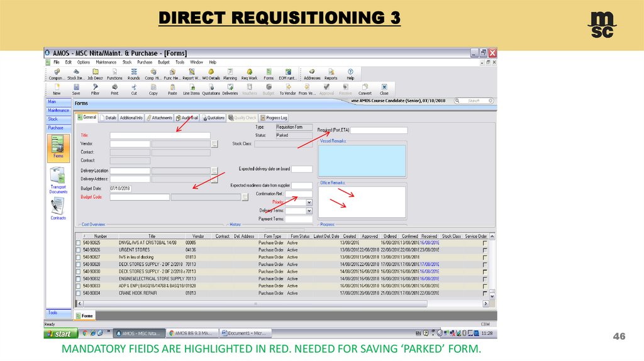Open Vendor lookup browse button
644x361 pixels.
(214, 144)
